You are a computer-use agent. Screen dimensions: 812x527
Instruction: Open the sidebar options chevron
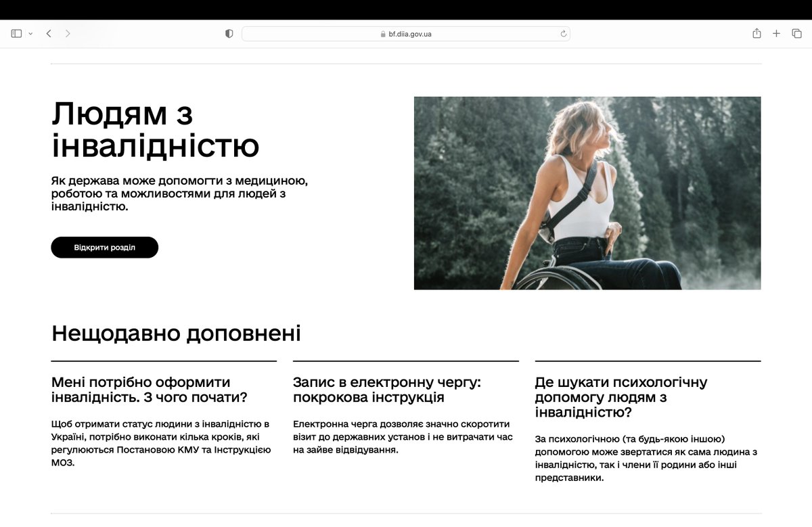pos(28,32)
